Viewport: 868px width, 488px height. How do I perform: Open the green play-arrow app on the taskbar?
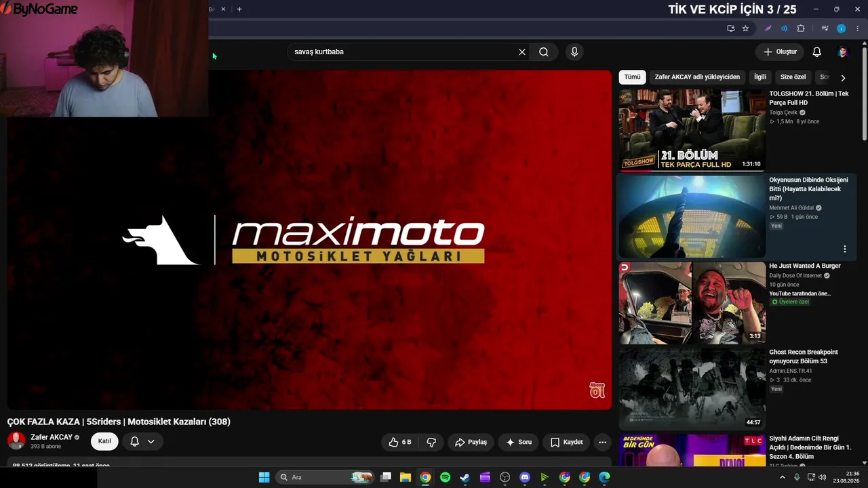tap(545, 477)
